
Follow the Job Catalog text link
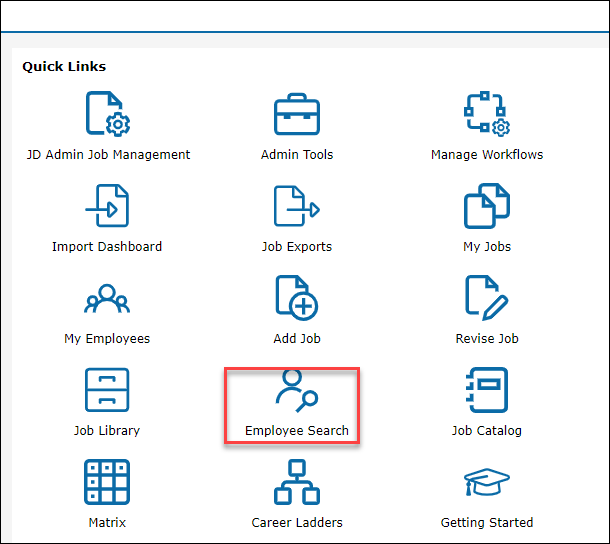pos(487,431)
